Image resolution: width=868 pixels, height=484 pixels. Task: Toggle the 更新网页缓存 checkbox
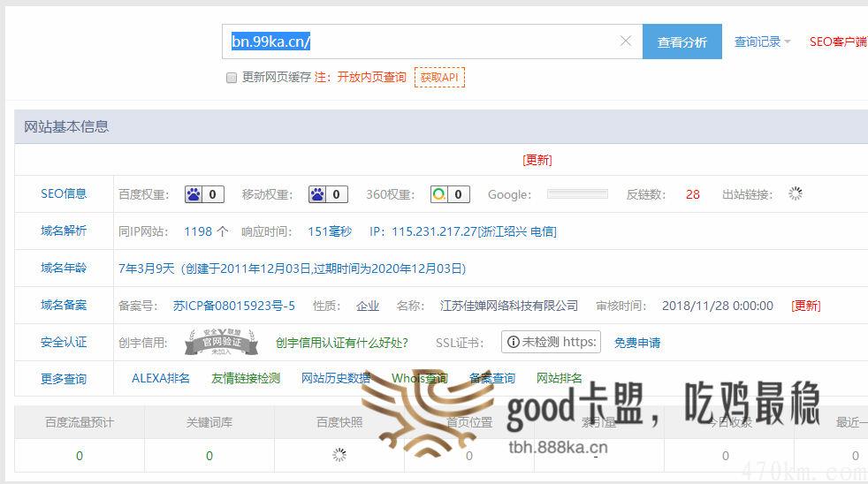[232, 78]
